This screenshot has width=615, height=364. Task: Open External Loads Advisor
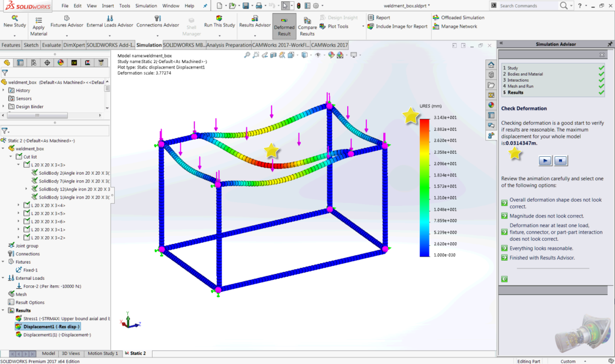[x=110, y=22]
